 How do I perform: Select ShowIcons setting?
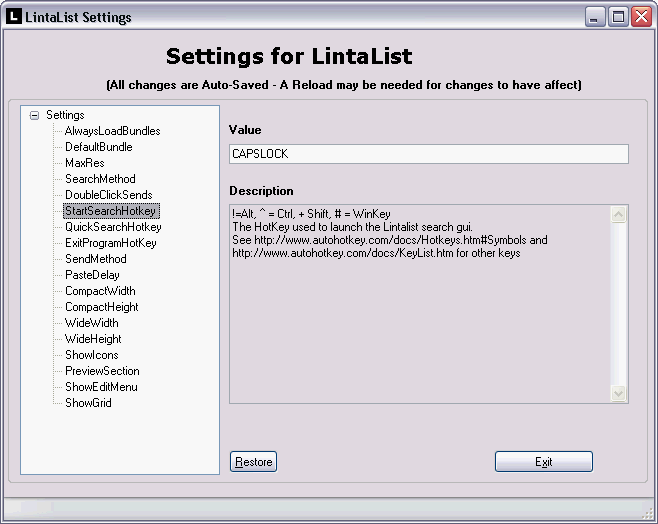click(x=91, y=355)
